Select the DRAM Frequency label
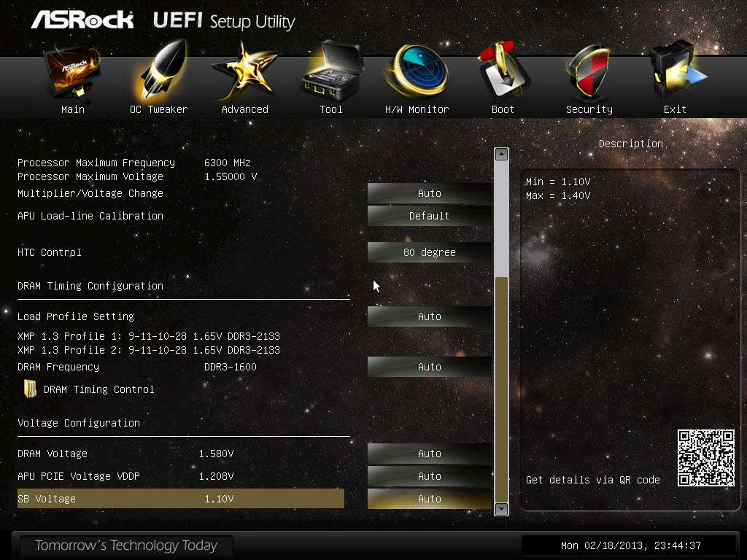This screenshot has height=560, width=747. pyautogui.click(x=58, y=367)
